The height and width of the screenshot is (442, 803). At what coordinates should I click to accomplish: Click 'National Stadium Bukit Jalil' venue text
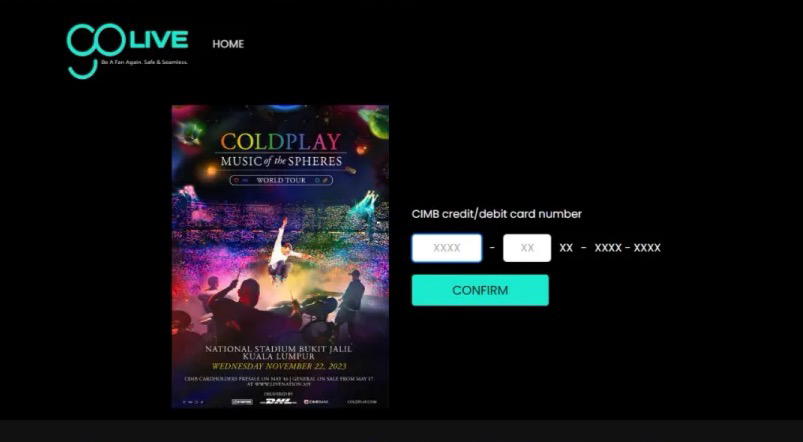click(x=279, y=349)
